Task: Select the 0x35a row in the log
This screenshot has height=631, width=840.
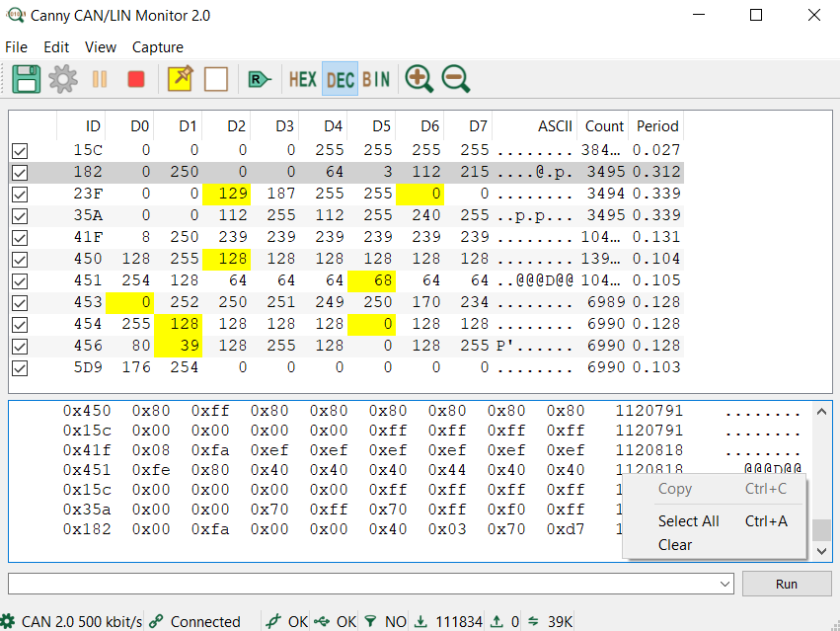Action: pyautogui.click(x=343, y=510)
